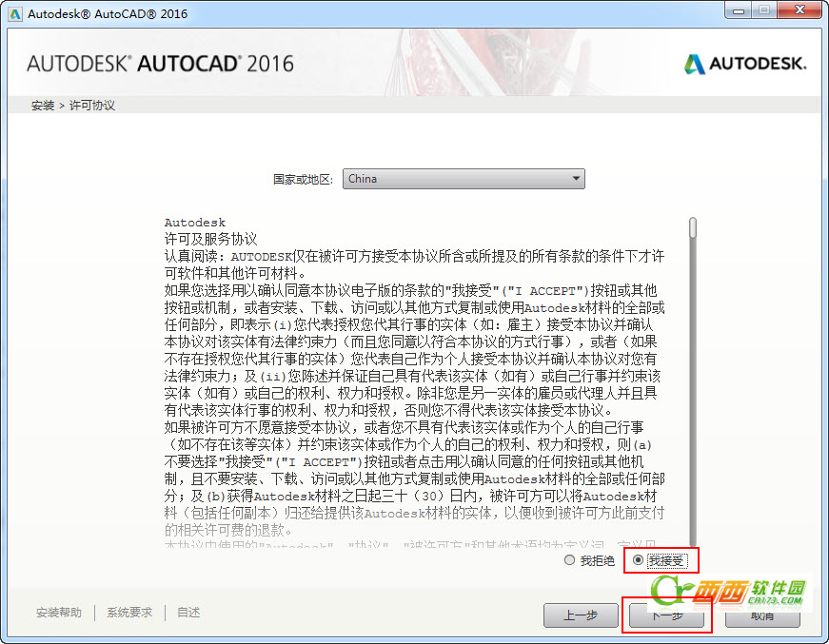
Task: Click the 取消 (Cancel) button
Action: point(761,616)
